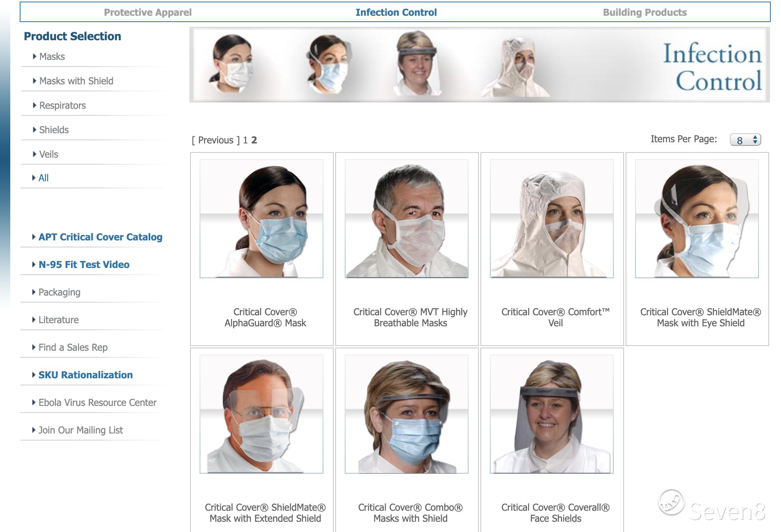The image size is (781, 532).
Task: Expand the Respirators category
Action: coord(62,105)
